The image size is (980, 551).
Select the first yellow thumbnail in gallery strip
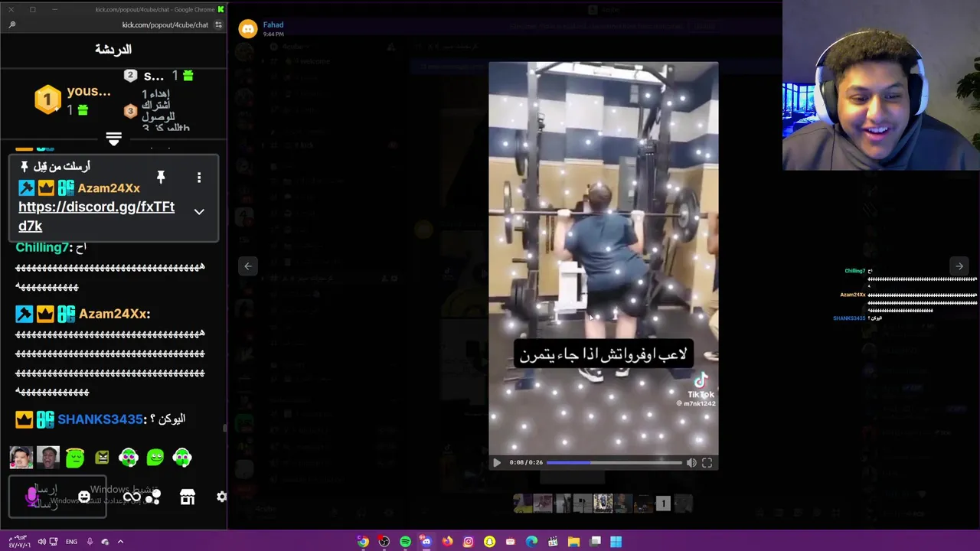click(x=523, y=503)
